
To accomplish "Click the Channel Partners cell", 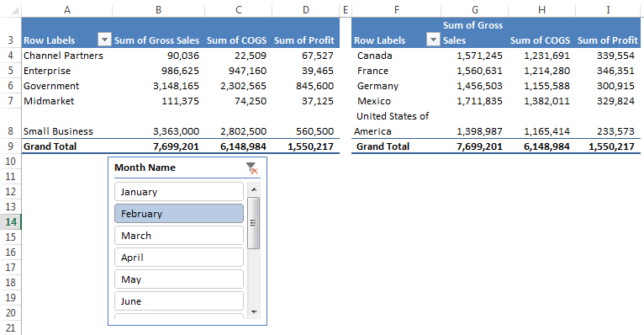I will coord(63,56).
